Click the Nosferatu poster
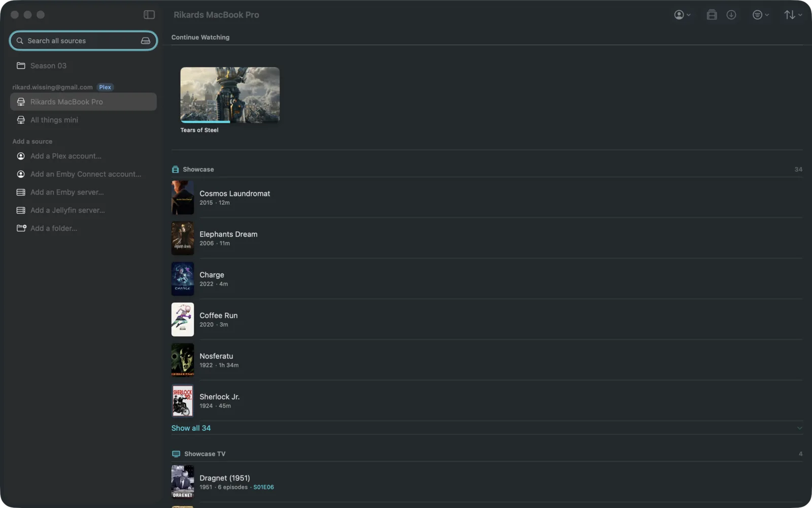The height and width of the screenshot is (508, 812). (x=183, y=360)
